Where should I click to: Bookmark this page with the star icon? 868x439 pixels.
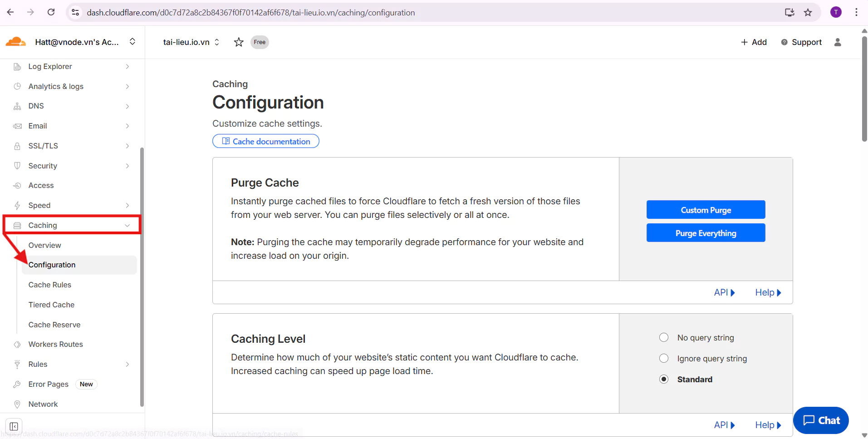[x=808, y=12]
